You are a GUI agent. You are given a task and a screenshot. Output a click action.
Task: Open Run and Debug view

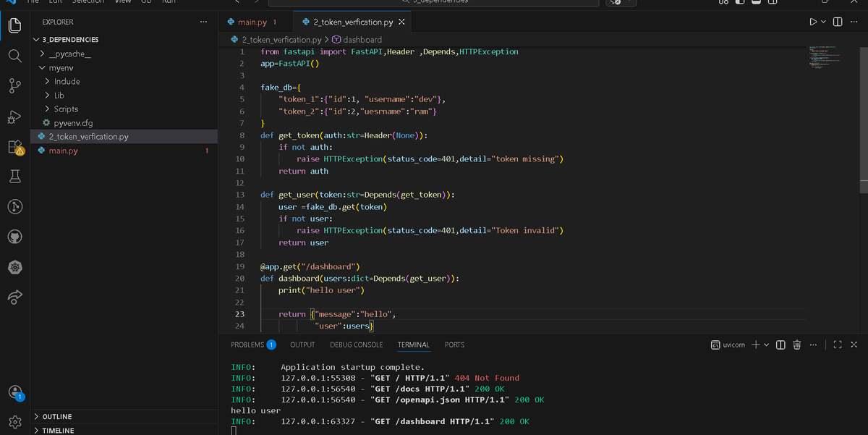point(14,117)
